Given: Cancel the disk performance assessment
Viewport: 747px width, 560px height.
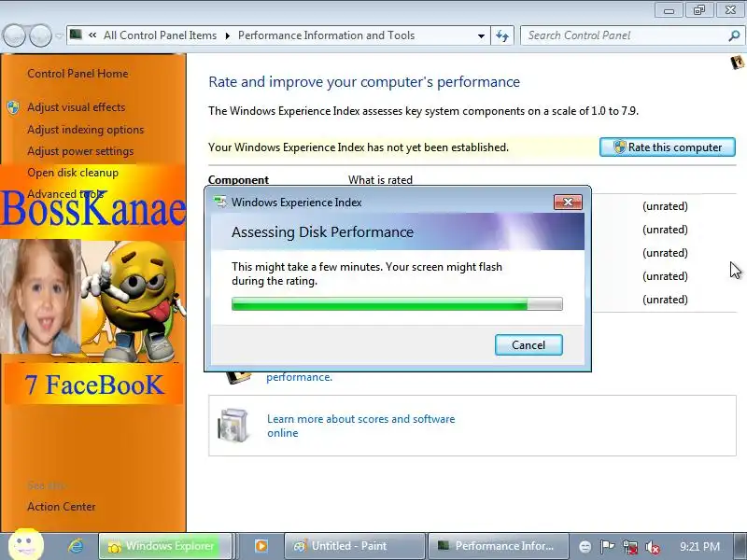Looking at the screenshot, I should tap(529, 344).
